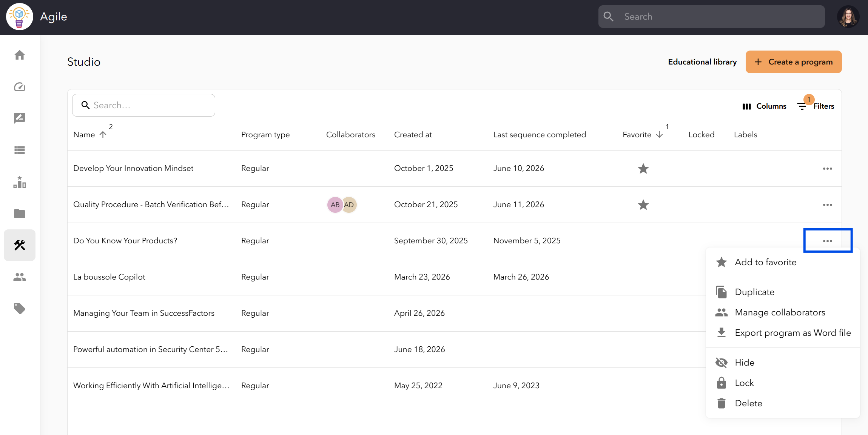Screen dimensions: 868x435
Task: Open the folder icon in sidebar
Action: 20,214
